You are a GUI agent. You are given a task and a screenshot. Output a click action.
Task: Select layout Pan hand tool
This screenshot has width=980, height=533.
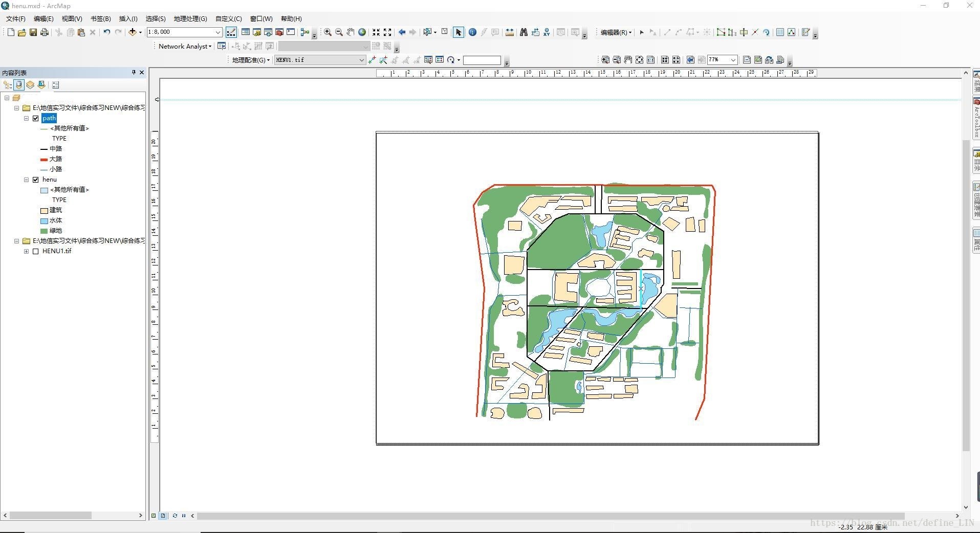(x=628, y=60)
